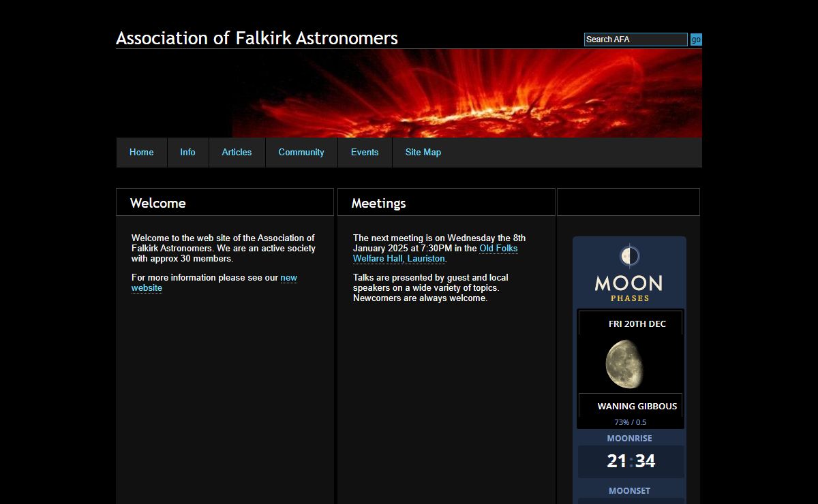Click the Moon Phases logo icon
This screenshot has width=818, height=504.
coord(629,256)
